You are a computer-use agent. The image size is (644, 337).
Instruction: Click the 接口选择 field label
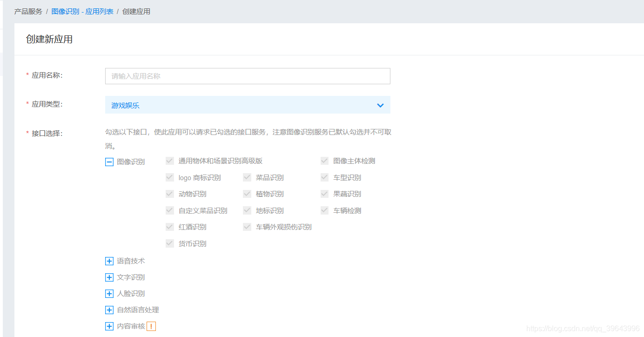pyautogui.click(x=47, y=133)
